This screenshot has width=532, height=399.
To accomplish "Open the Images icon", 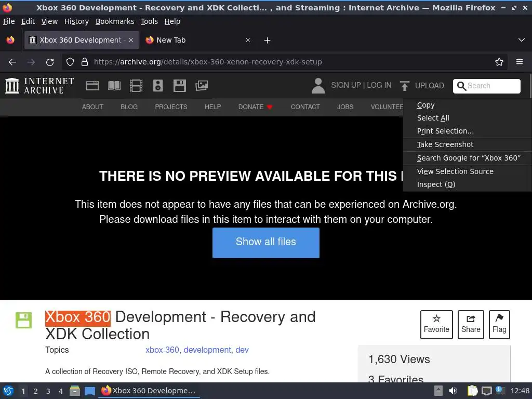I will [202, 86].
